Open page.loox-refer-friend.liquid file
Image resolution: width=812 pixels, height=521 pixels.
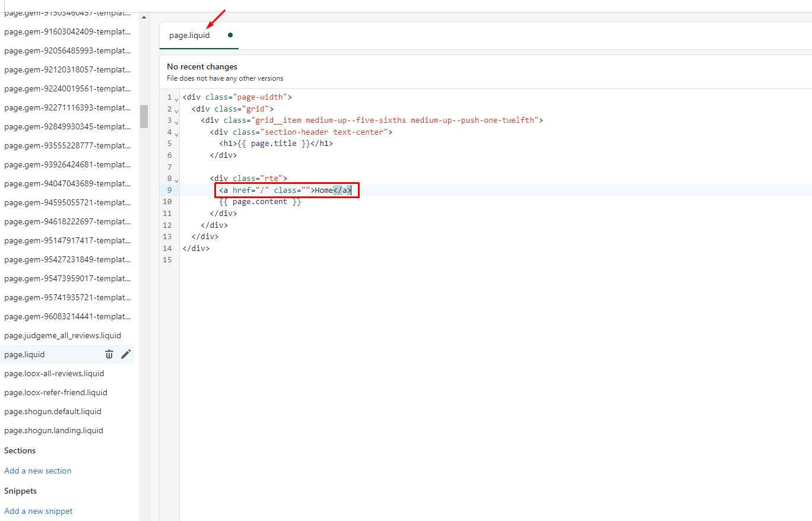(x=56, y=392)
